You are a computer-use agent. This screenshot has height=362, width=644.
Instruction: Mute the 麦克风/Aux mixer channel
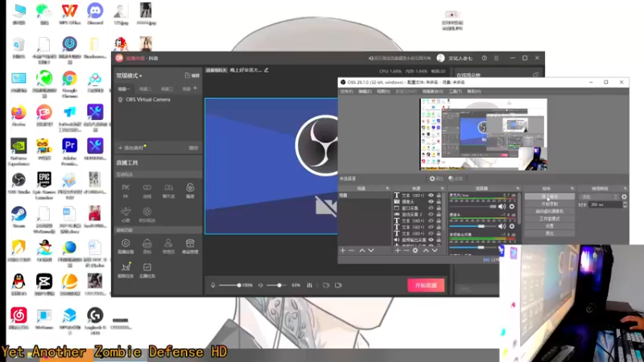coord(502,207)
